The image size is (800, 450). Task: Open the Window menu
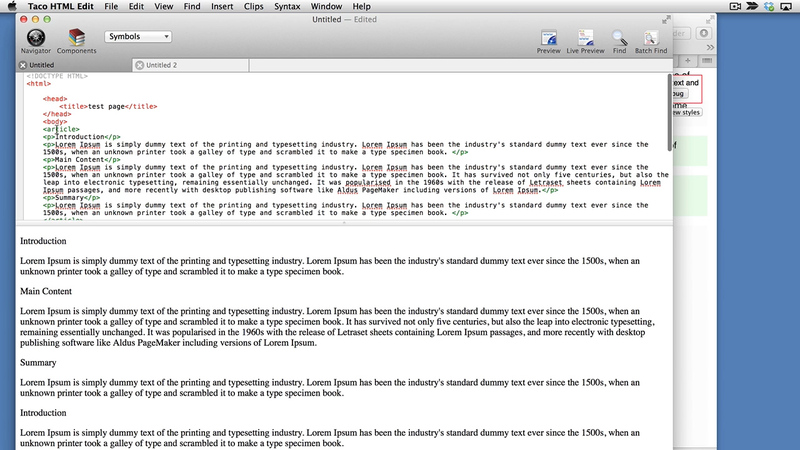pyautogui.click(x=326, y=7)
